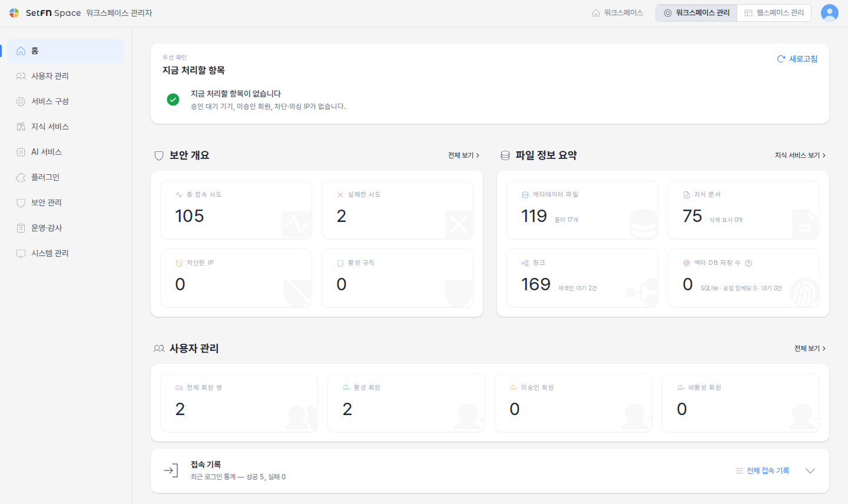Click the 플러그인 puzzle icon

21,177
